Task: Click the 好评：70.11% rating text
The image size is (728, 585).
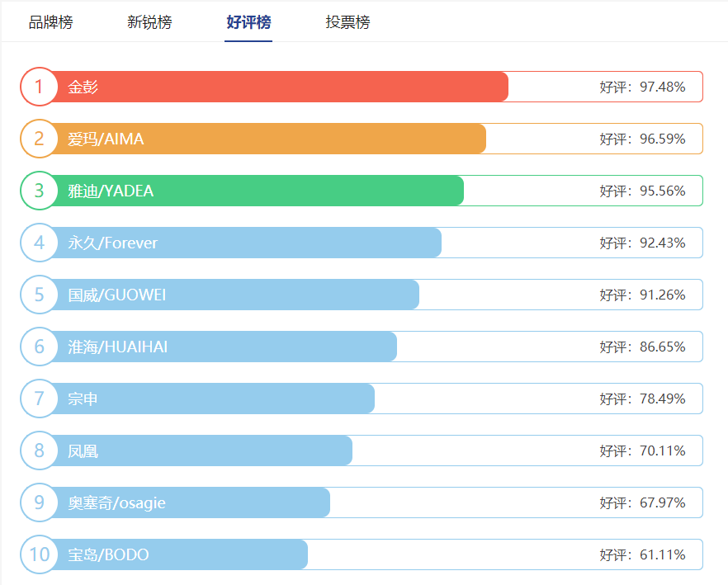Action: coord(642,451)
